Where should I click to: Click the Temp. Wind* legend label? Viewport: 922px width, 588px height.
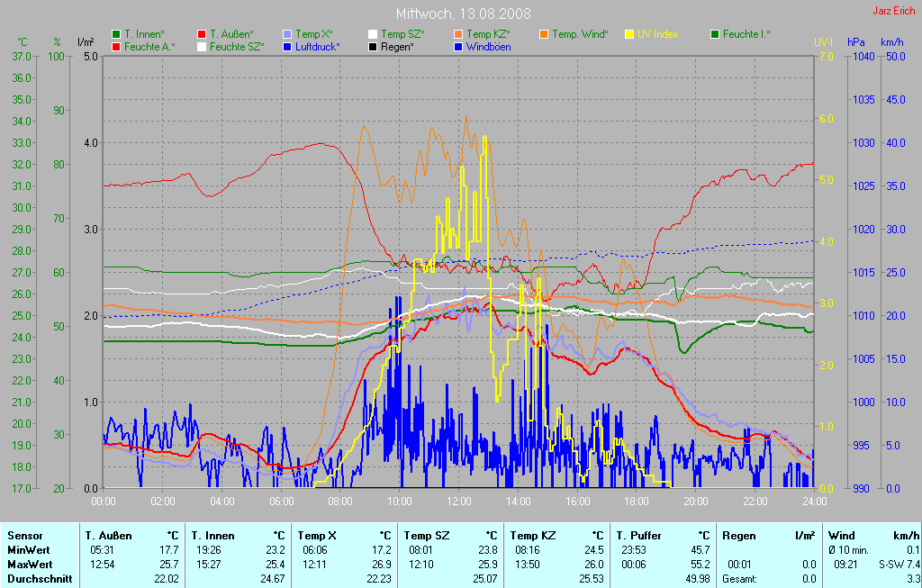[580, 35]
